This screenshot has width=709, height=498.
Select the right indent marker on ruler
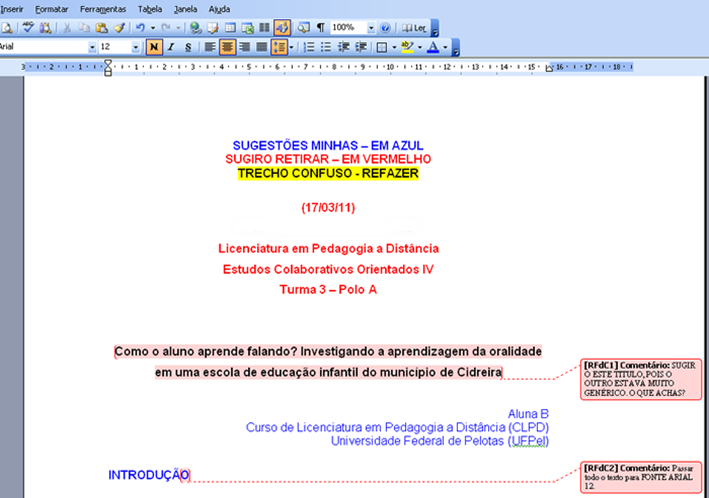[x=549, y=68]
